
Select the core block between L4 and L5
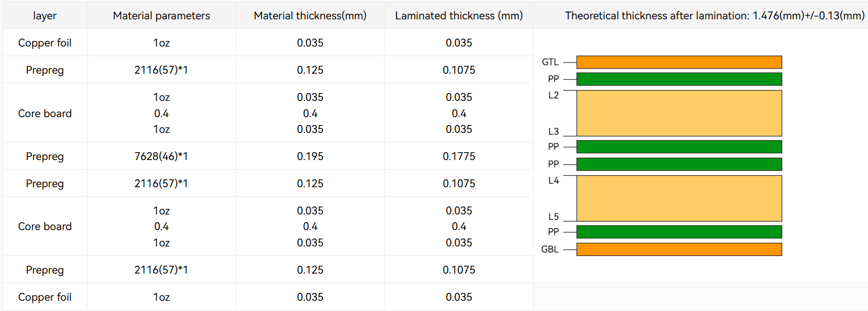coord(679,198)
